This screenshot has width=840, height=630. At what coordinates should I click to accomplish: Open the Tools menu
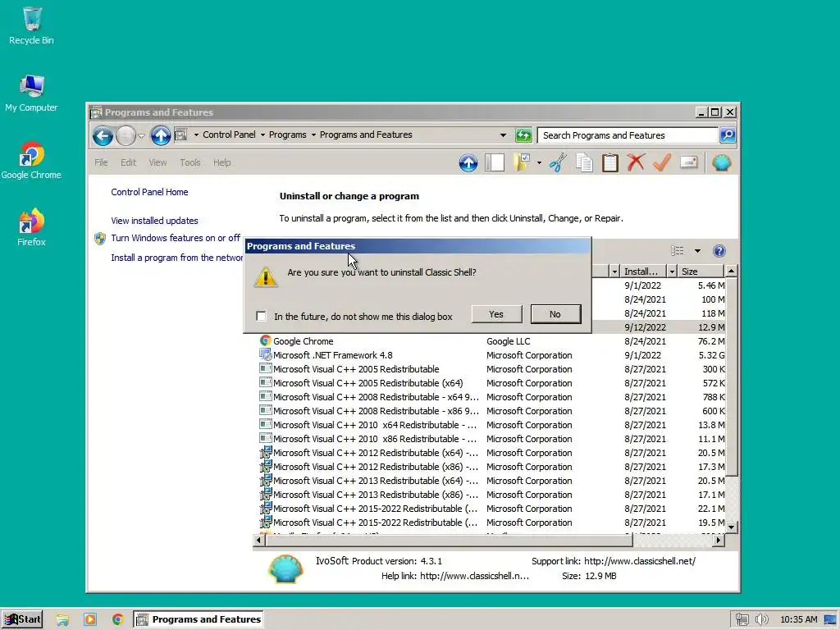tap(190, 162)
